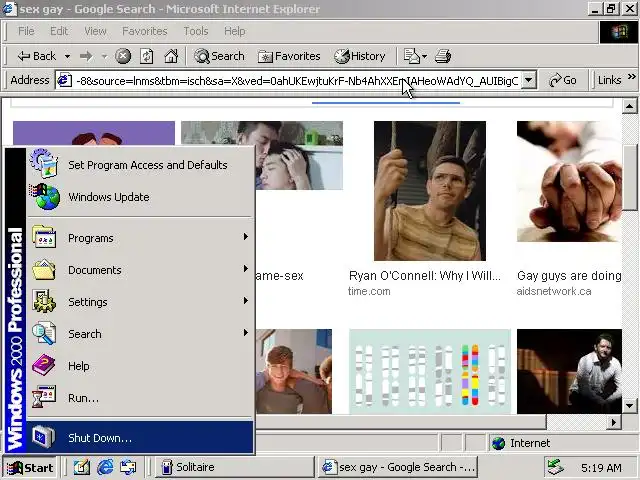
Task: Open the Favorites pane toolbar button
Action: [289, 56]
